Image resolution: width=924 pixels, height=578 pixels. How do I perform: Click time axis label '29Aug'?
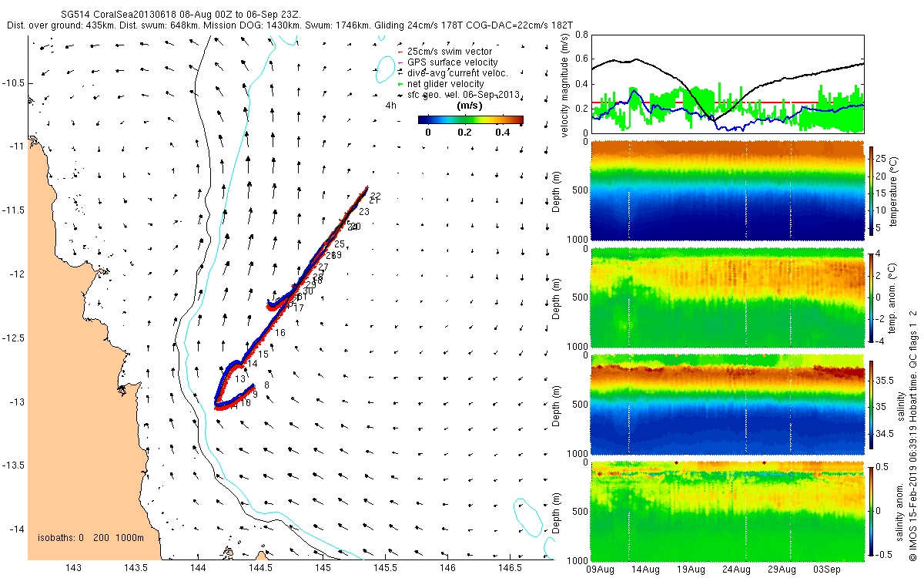pos(782,570)
